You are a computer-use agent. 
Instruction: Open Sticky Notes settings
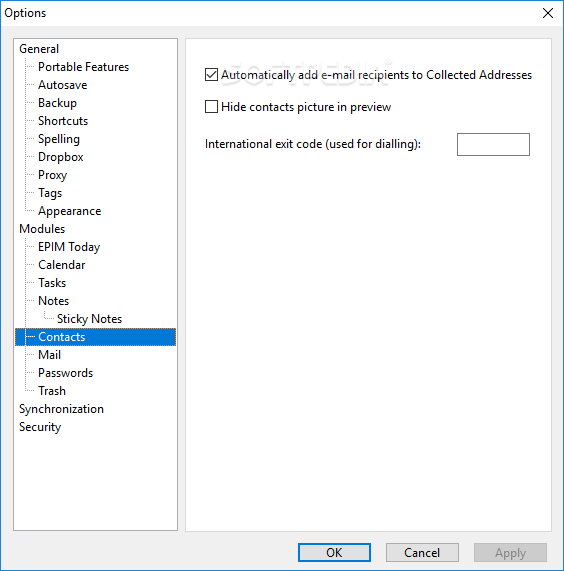click(90, 319)
